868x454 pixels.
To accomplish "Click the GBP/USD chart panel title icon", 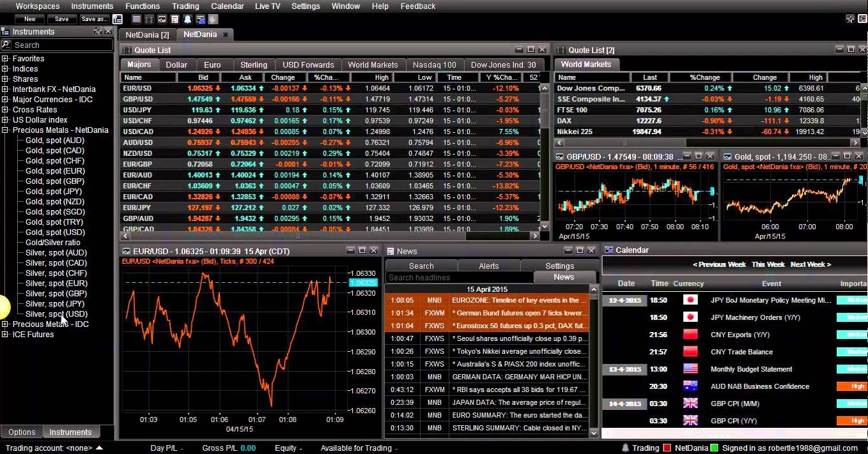I will click(560, 156).
